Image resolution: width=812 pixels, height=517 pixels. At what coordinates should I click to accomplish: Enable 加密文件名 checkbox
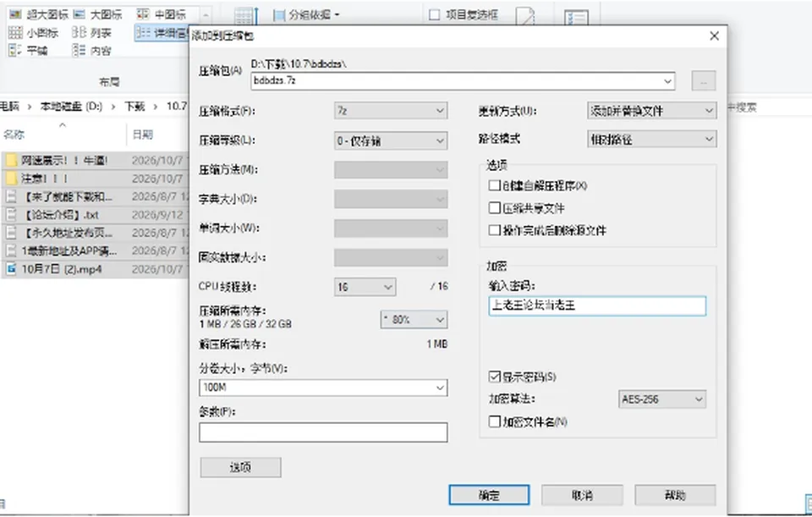[x=495, y=421]
